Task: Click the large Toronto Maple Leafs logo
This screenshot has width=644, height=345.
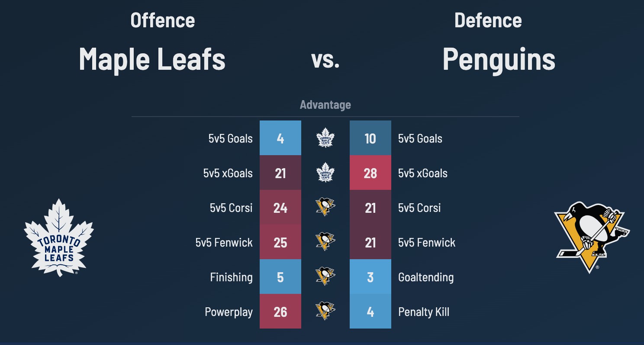Action: coord(59,238)
